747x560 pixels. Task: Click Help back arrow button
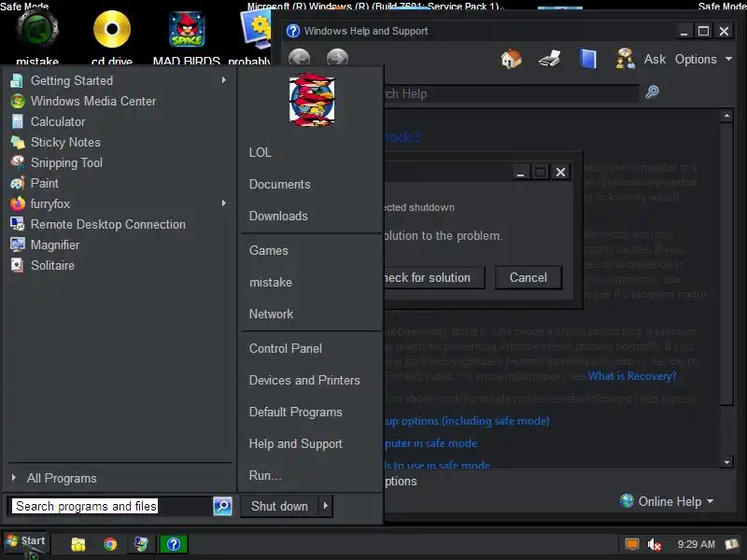click(x=299, y=58)
